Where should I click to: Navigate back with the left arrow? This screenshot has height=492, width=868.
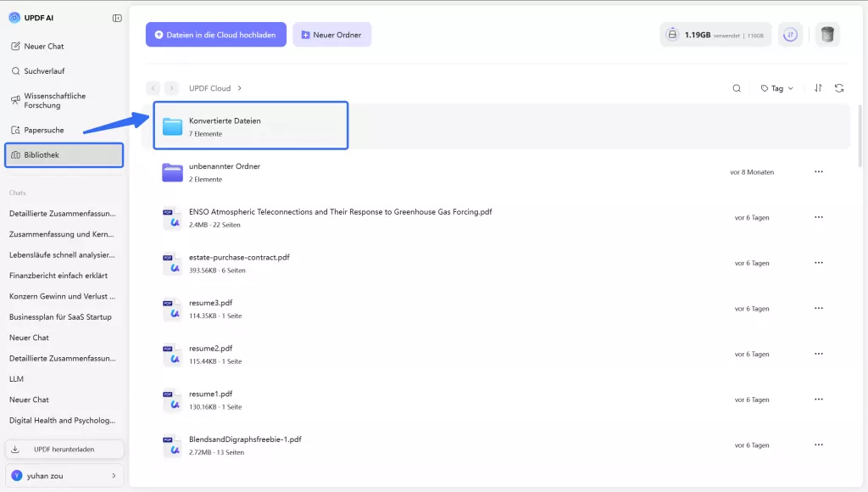coord(153,88)
